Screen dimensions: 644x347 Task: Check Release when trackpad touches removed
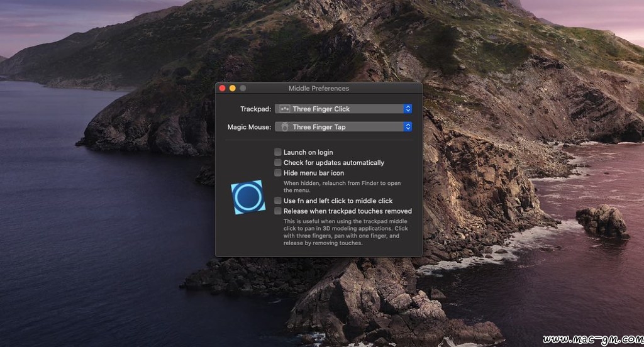point(278,211)
